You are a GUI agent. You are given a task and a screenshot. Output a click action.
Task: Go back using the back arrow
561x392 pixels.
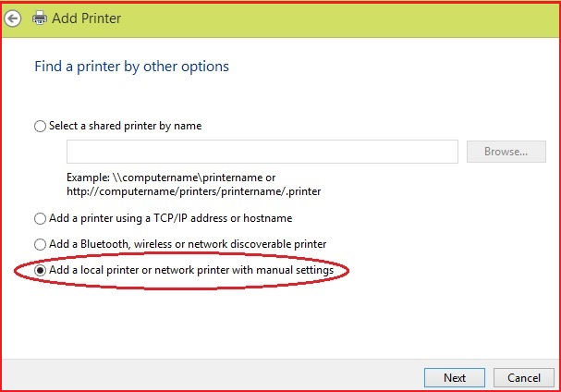[13, 18]
